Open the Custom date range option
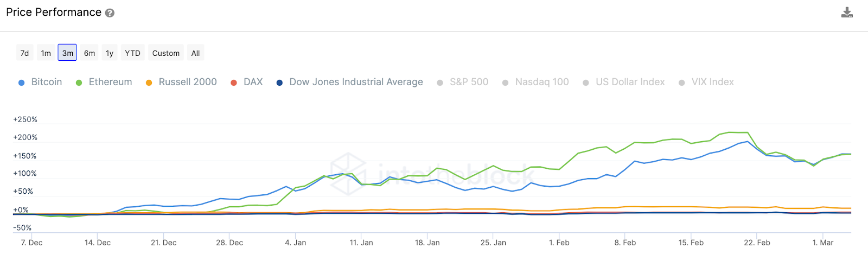This screenshot has width=868, height=254. 165,53
